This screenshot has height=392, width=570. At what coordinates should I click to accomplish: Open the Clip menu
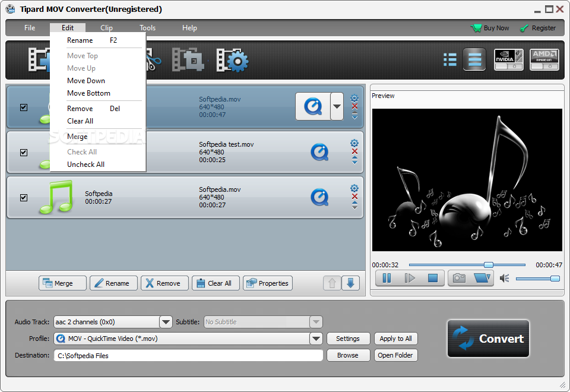pyautogui.click(x=106, y=28)
